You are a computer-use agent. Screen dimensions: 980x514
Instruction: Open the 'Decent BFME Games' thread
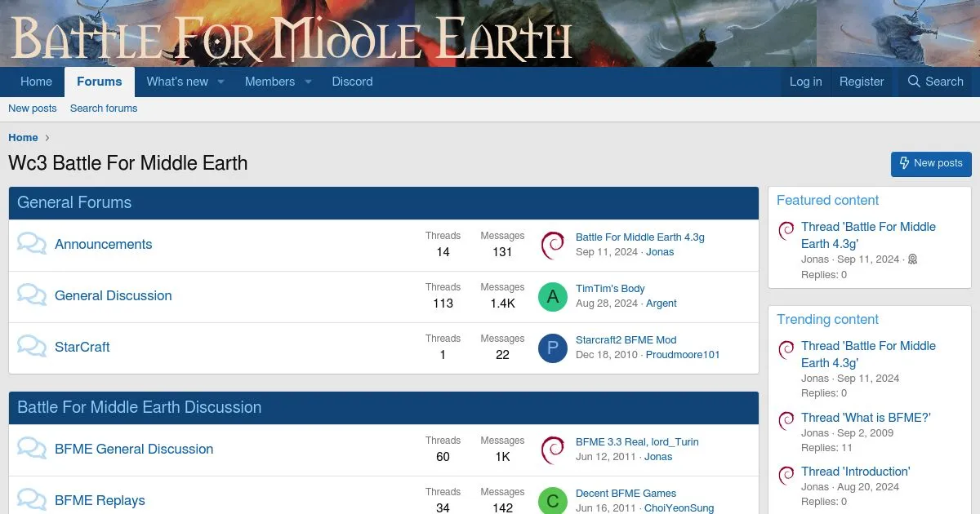click(626, 494)
